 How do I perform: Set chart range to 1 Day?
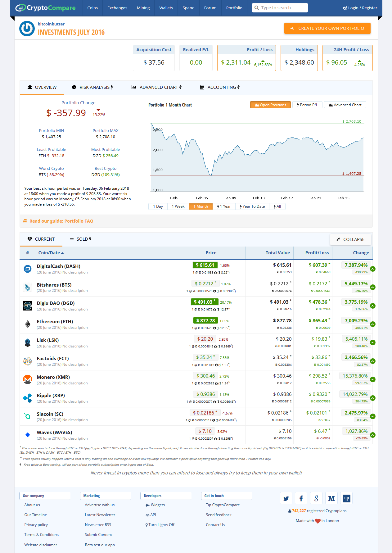(158, 206)
